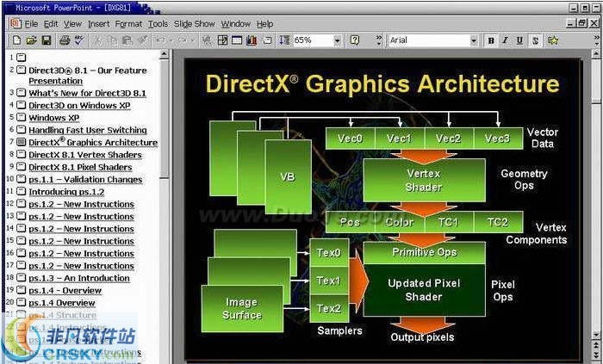Open the Slide Show menu

[x=195, y=24]
